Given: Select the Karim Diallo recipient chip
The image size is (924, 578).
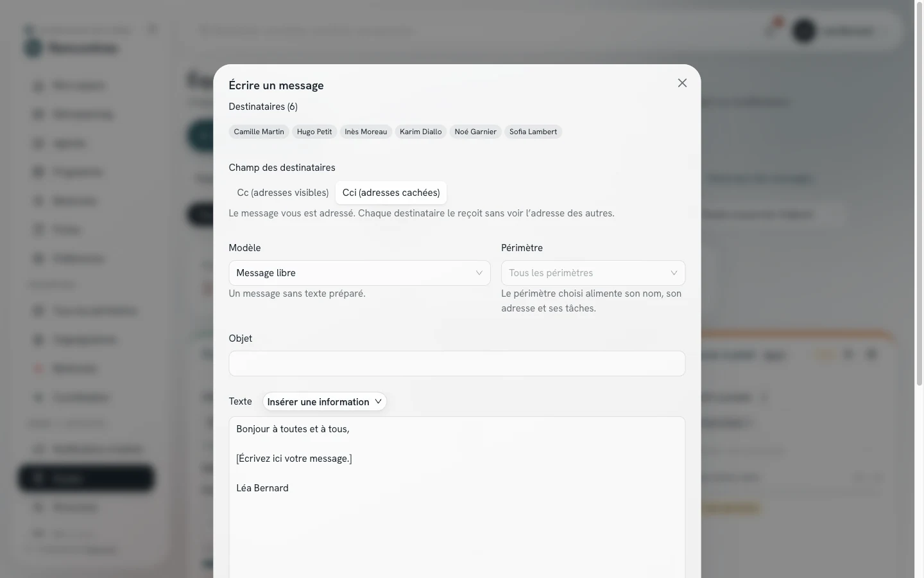Looking at the screenshot, I should click(420, 132).
